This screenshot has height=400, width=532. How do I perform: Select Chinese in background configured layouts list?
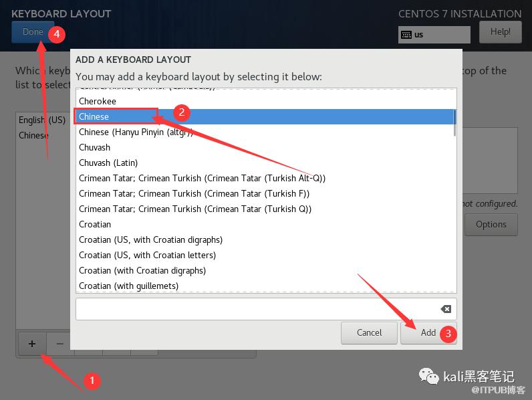pos(33,135)
